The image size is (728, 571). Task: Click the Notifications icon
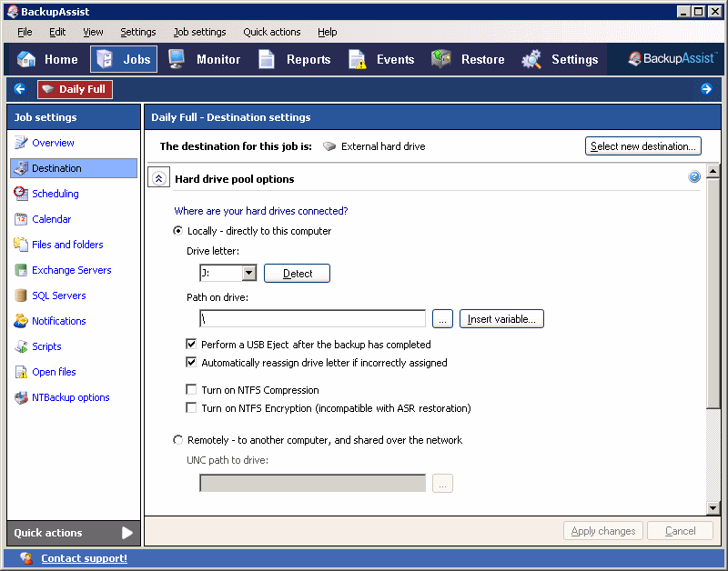click(21, 321)
